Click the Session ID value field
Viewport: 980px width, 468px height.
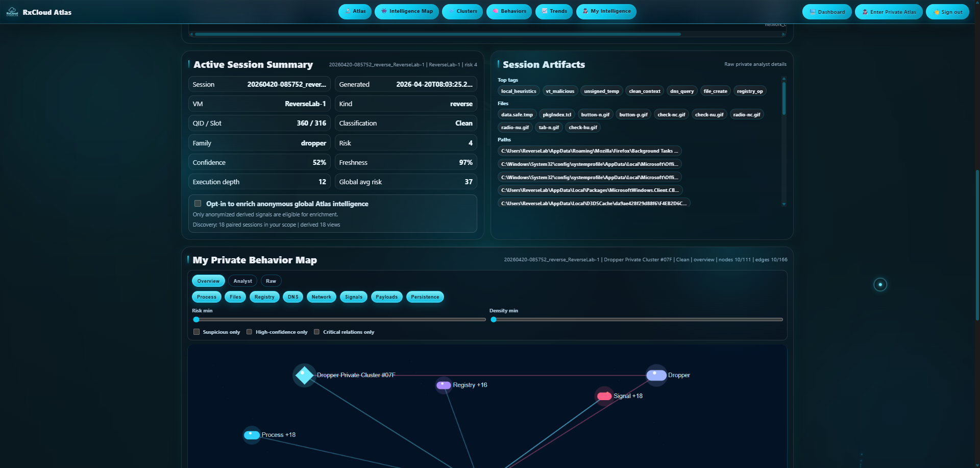click(x=259, y=84)
